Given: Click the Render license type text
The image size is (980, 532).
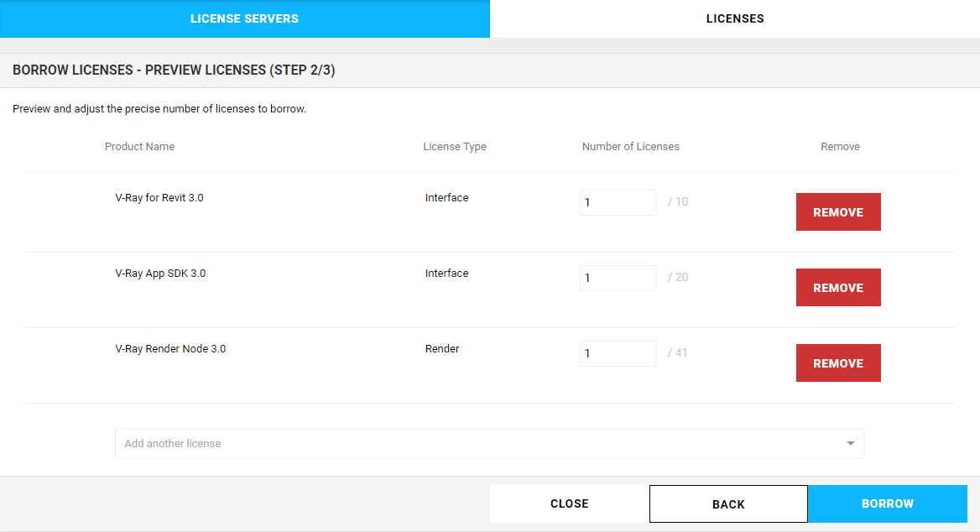Looking at the screenshot, I should (442, 349).
